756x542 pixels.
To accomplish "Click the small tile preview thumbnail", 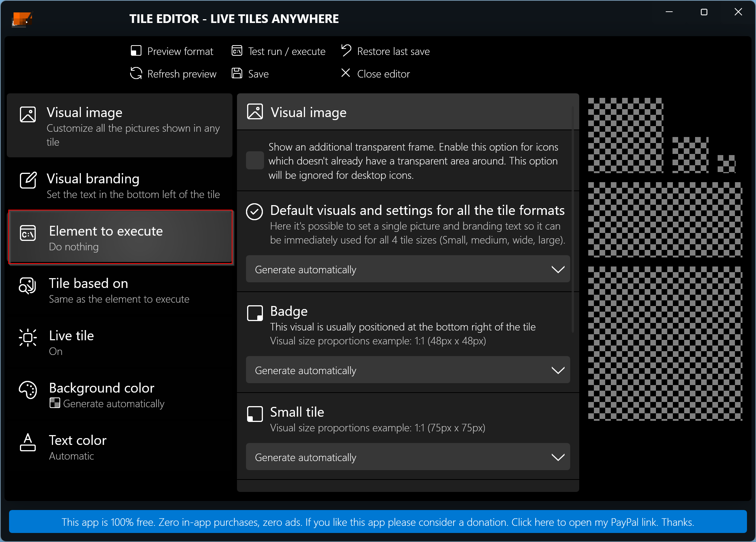I will pos(691,155).
